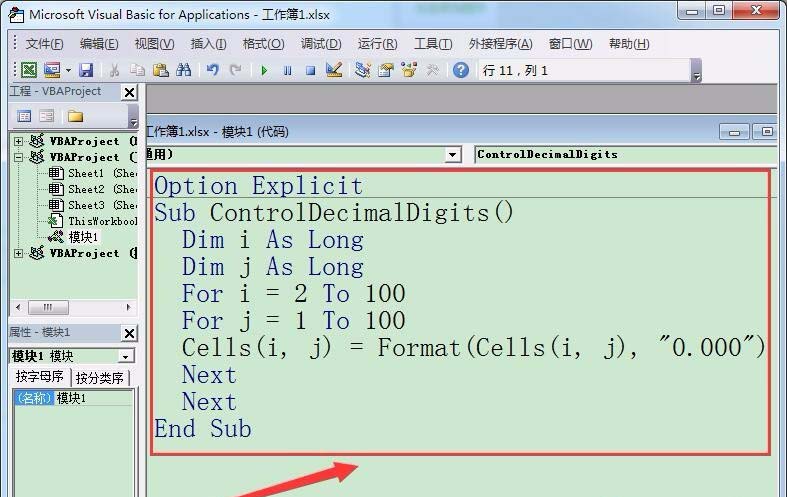This screenshot has height=497, width=787.
Task: Collapse the VBAProject node containing Sheet1
Action: point(18,157)
